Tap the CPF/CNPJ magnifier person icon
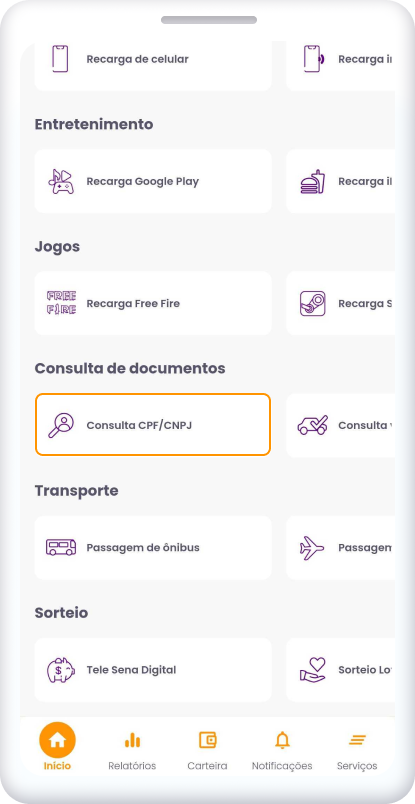415x804 pixels. coord(61,425)
